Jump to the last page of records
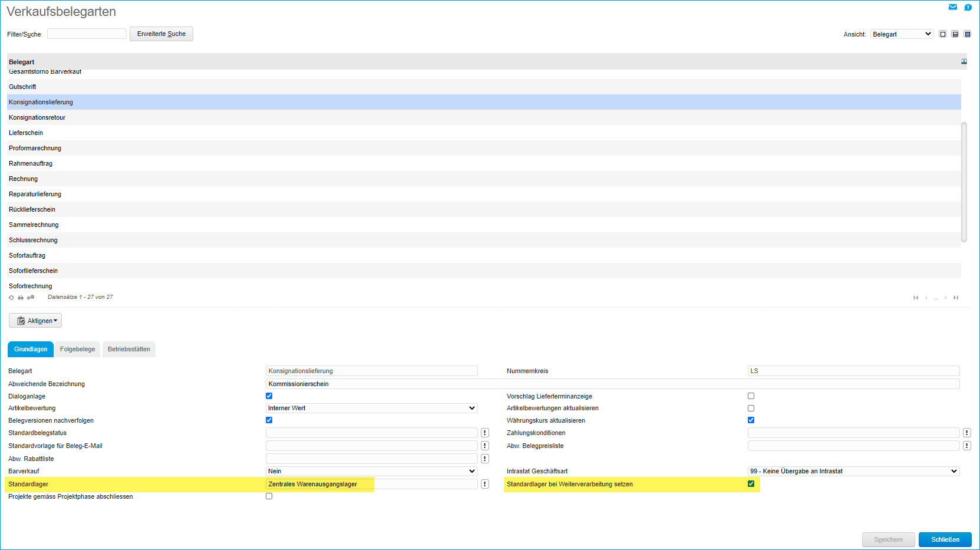The width and height of the screenshot is (980, 550). (x=956, y=298)
